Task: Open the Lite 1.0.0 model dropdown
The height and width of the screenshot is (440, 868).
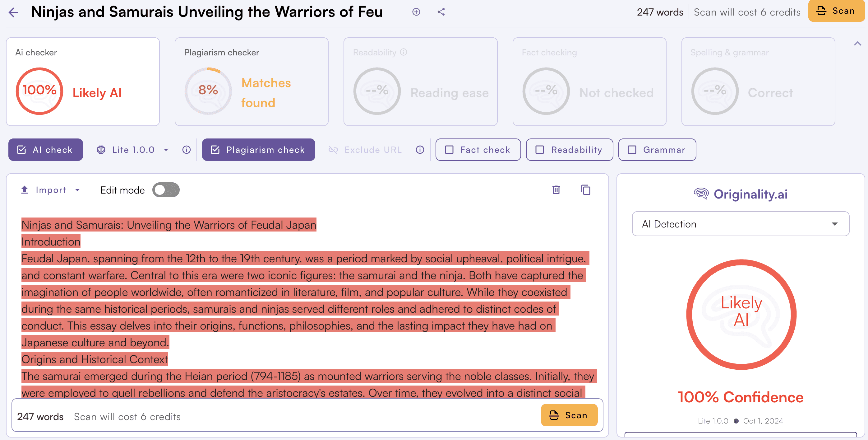Action: [133, 150]
